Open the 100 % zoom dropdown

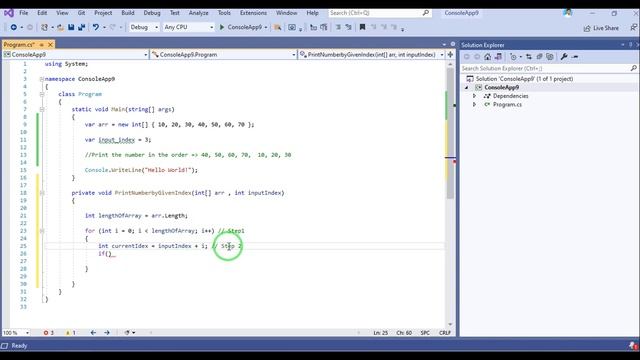16,333
